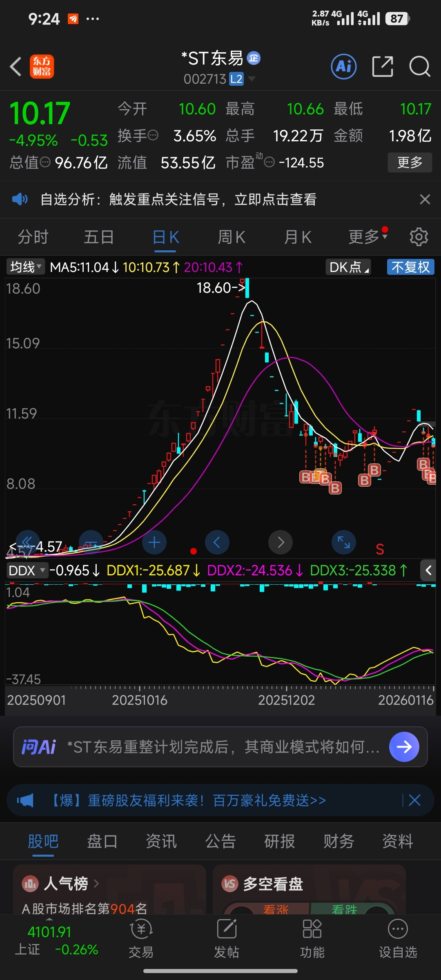Open the 研报 section tab
The height and width of the screenshot is (980, 441).
click(x=280, y=842)
